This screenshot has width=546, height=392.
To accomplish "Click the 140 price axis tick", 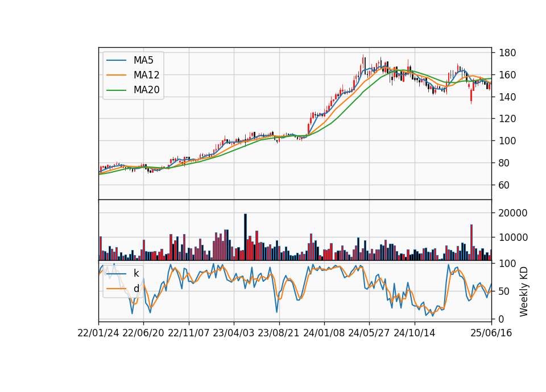I will [x=507, y=97].
